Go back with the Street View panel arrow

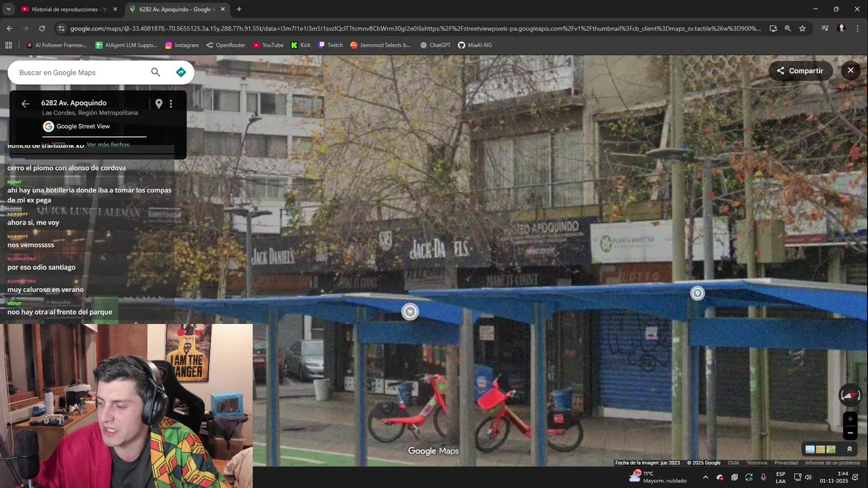tap(25, 104)
